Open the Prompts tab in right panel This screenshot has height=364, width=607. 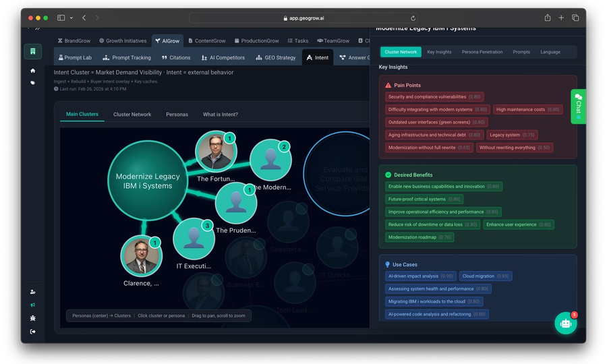(x=521, y=52)
